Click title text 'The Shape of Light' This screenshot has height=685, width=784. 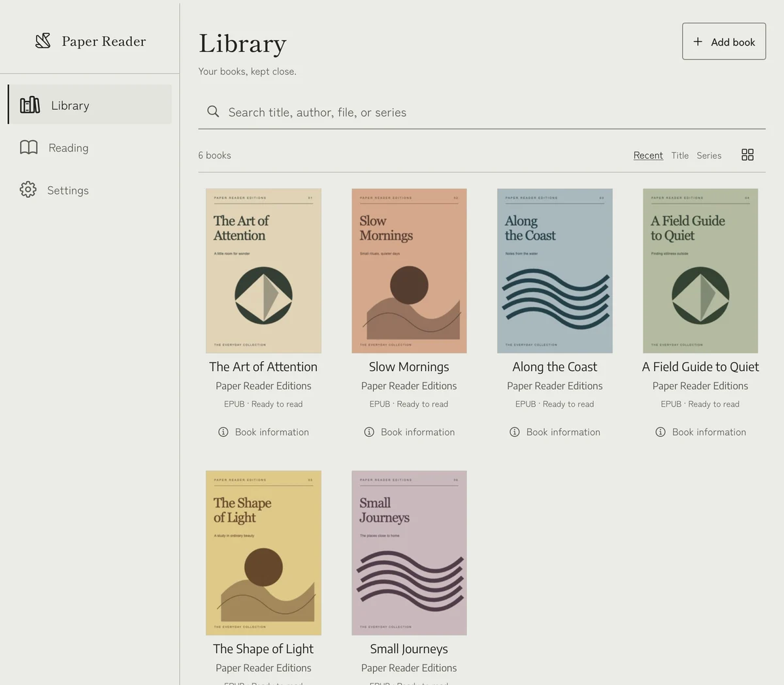pyautogui.click(x=263, y=649)
